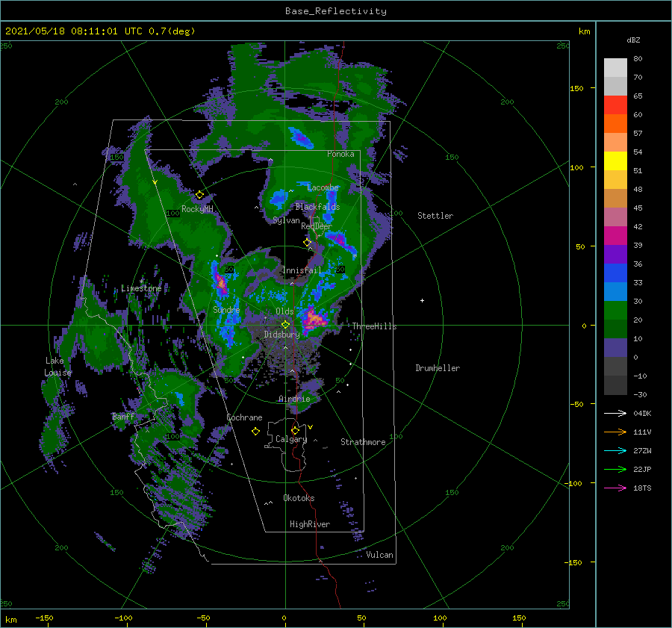The height and width of the screenshot is (628, 672).
Task: Click the km unit label at bottom left
Action: point(11,620)
